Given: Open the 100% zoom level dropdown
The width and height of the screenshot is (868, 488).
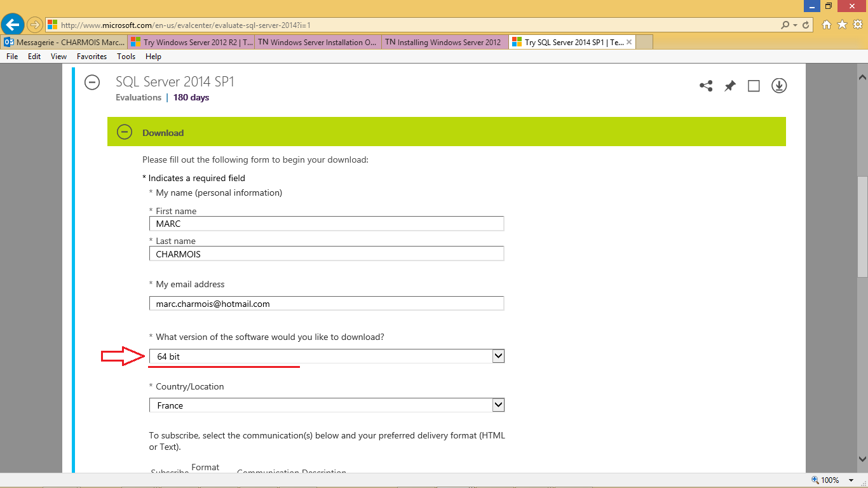Looking at the screenshot, I should pyautogui.click(x=853, y=480).
